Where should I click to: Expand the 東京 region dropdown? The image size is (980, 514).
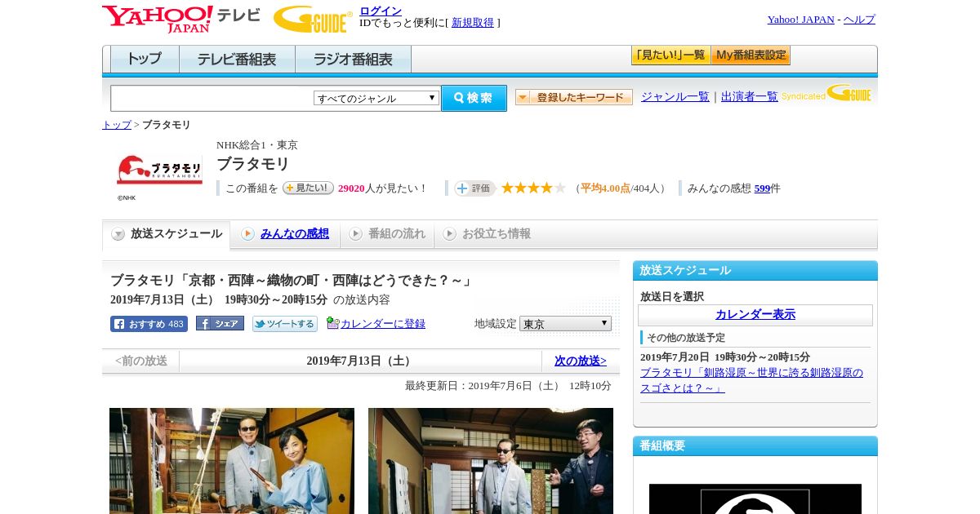coord(565,324)
